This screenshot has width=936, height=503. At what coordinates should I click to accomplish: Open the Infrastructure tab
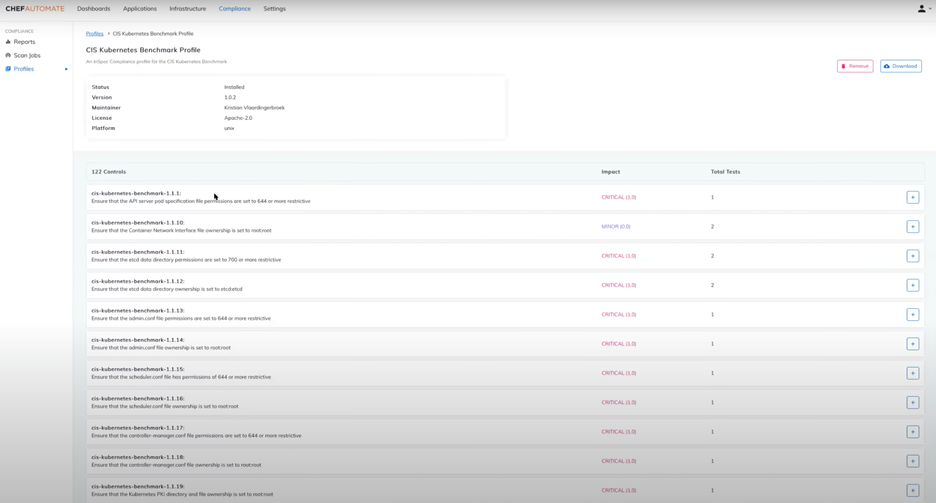(x=187, y=9)
